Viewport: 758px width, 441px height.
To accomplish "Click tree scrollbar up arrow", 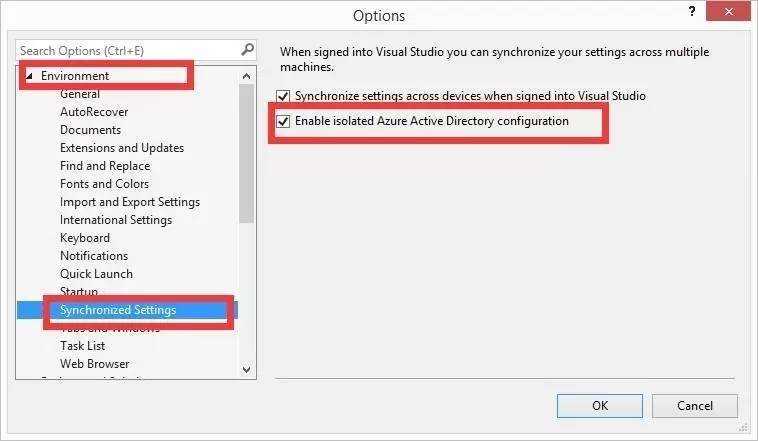I will coord(247,76).
